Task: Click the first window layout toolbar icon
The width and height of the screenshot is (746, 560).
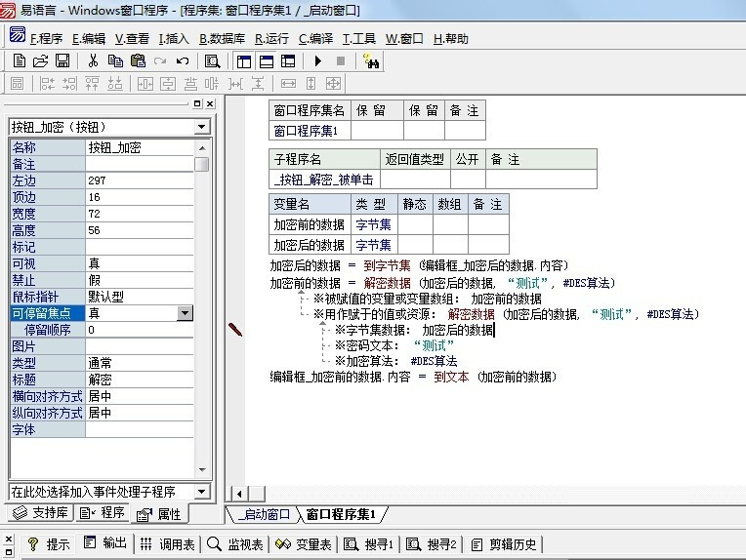Action: [x=244, y=60]
